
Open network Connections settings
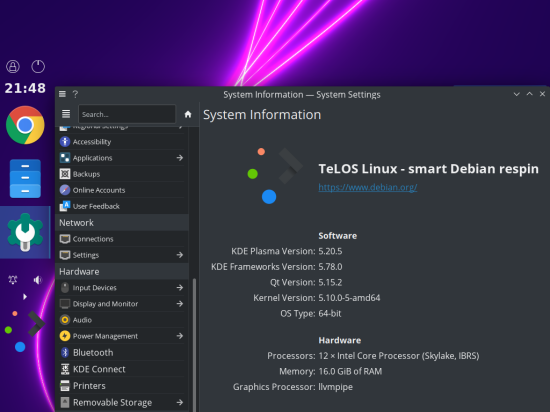(122, 239)
